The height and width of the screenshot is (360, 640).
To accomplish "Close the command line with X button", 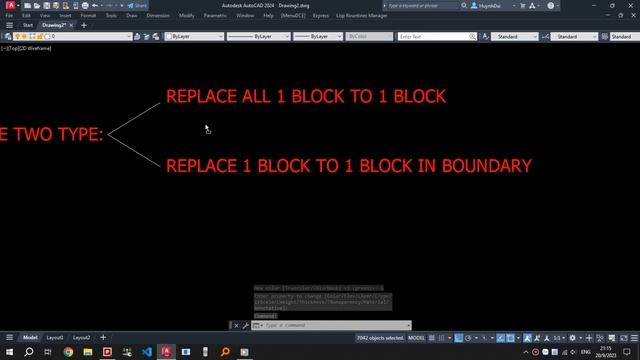I will [236, 325].
